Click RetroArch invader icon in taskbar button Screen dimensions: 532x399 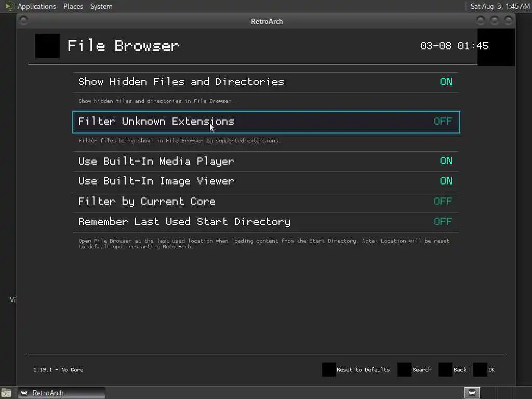[24, 393]
